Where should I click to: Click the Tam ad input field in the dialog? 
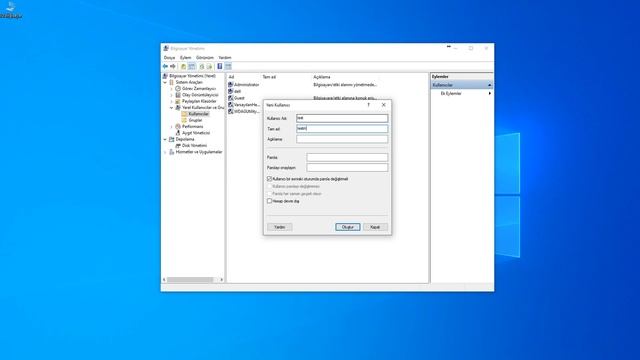point(342,129)
